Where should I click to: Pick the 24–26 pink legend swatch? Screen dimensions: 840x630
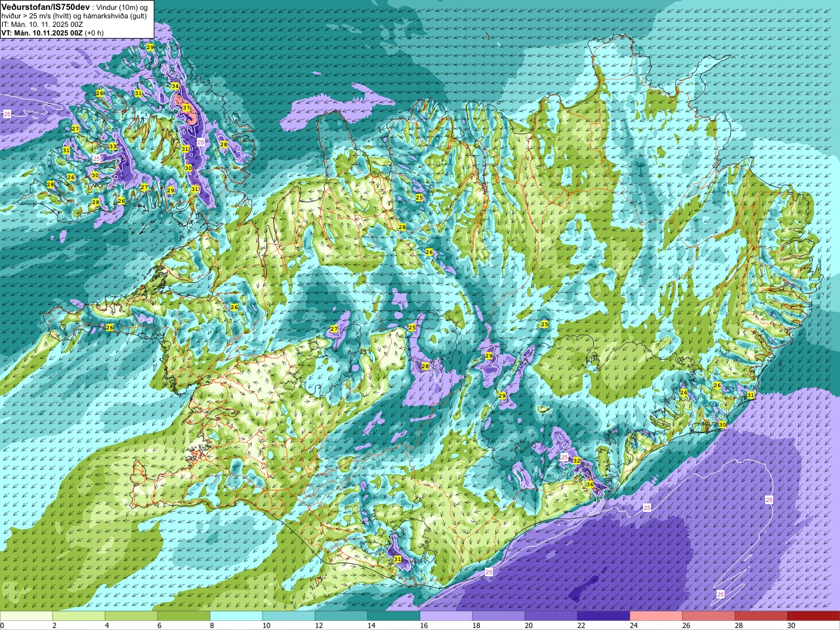pos(656,616)
